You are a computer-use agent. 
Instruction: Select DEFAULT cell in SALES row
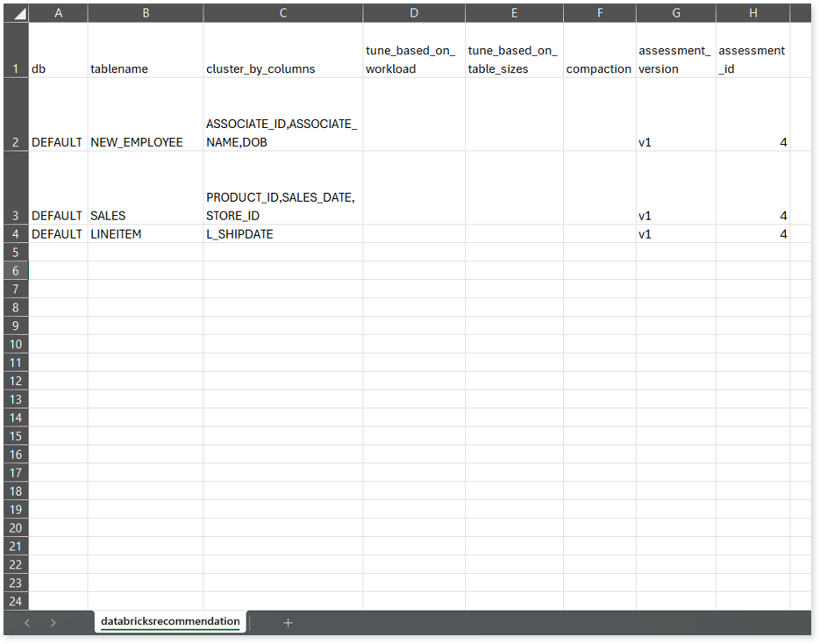pos(58,189)
